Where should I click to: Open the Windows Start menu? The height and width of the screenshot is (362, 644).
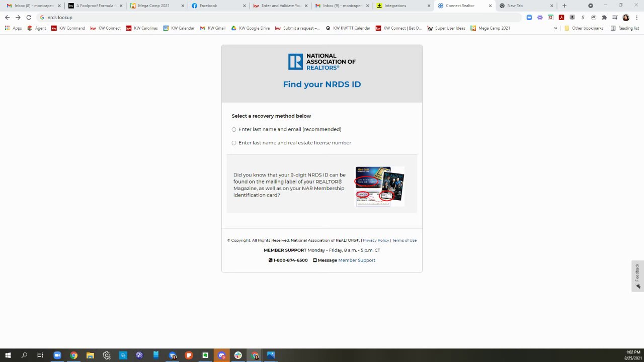(x=8, y=355)
